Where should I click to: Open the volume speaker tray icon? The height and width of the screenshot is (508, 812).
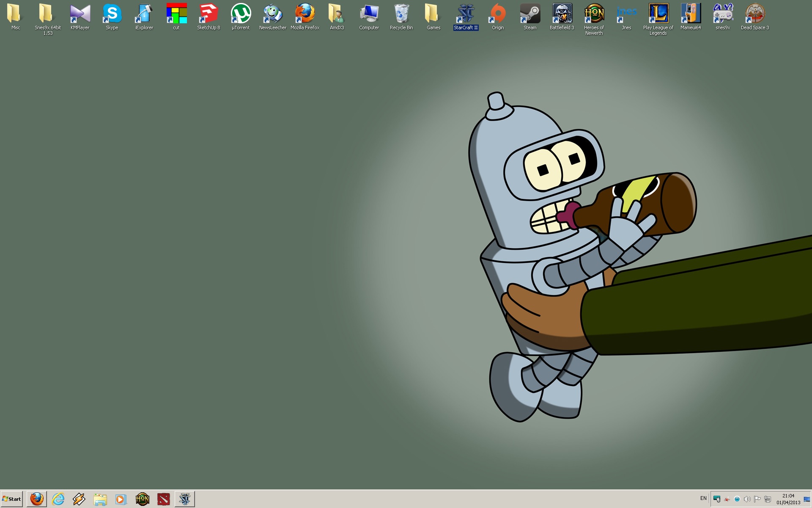click(x=747, y=499)
